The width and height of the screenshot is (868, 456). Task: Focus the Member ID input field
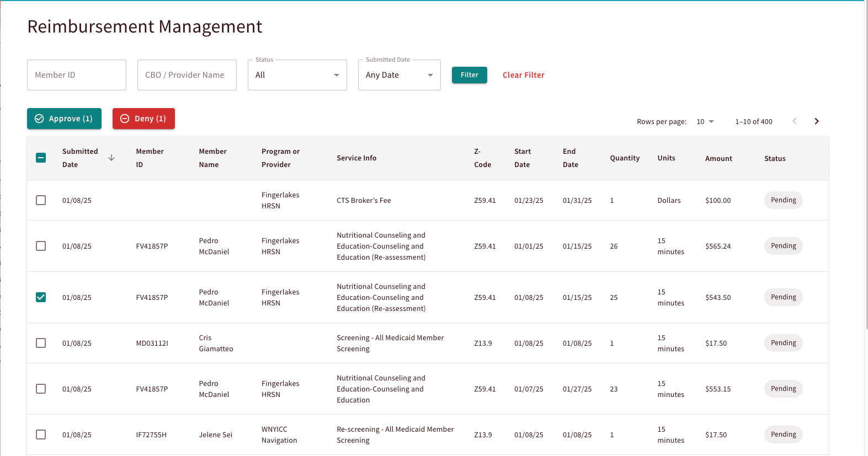(x=77, y=75)
